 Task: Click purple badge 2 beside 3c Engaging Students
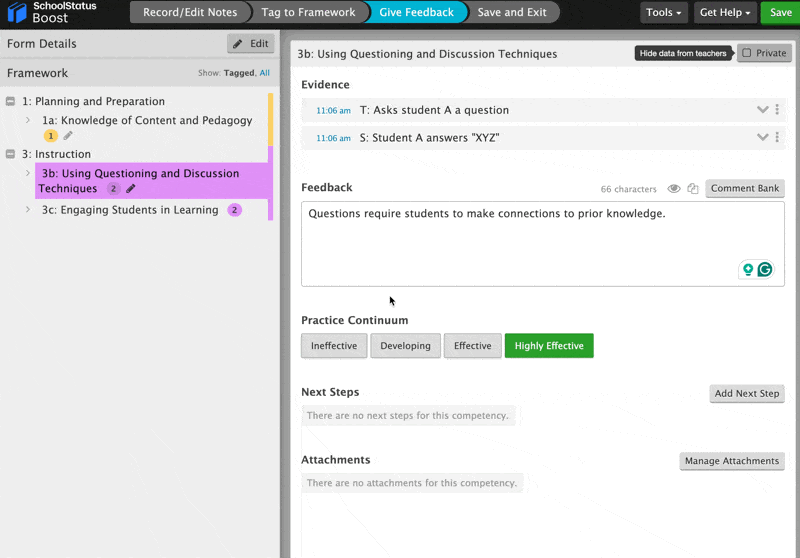[x=234, y=210]
